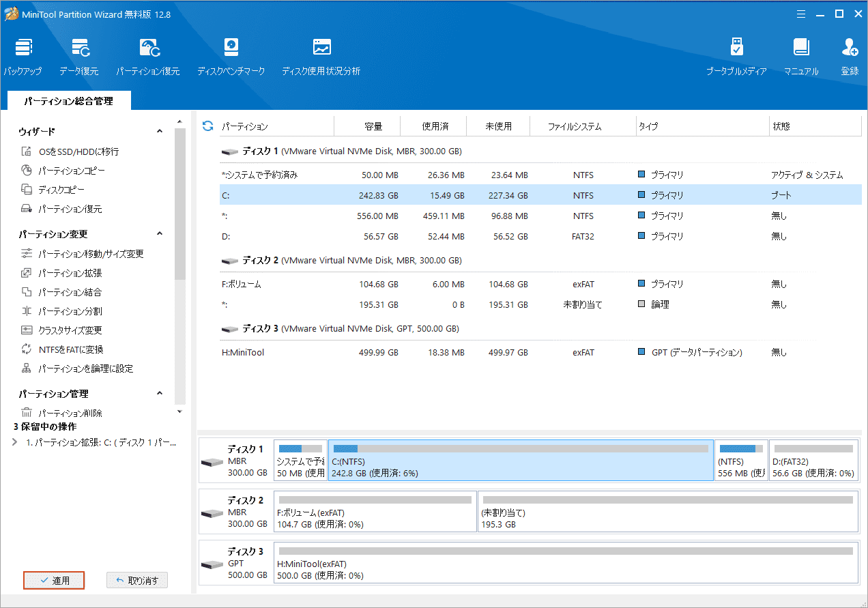Select パーティション削除 in the sidebar

pos(61,413)
